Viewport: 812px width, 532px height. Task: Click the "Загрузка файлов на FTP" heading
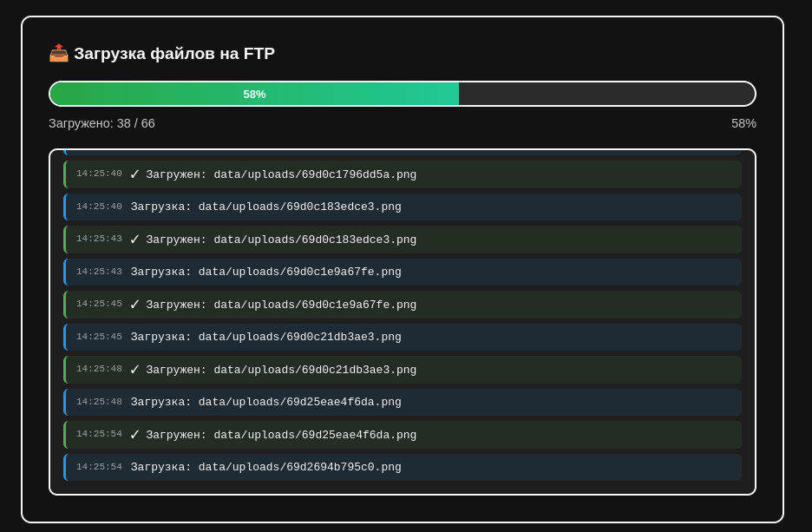[x=174, y=54]
